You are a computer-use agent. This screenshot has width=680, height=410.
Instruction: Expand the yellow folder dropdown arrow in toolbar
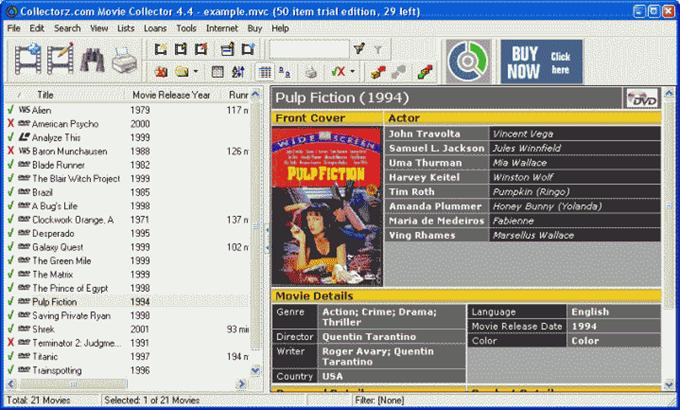196,72
